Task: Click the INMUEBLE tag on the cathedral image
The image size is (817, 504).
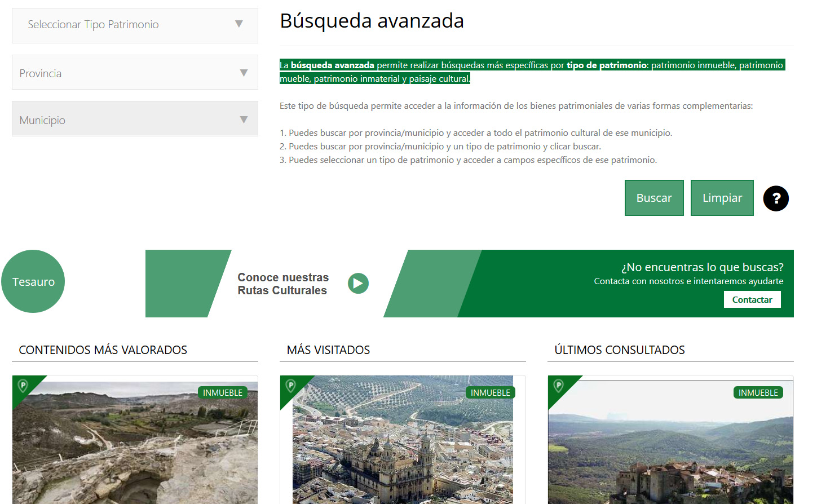Action: (490, 392)
